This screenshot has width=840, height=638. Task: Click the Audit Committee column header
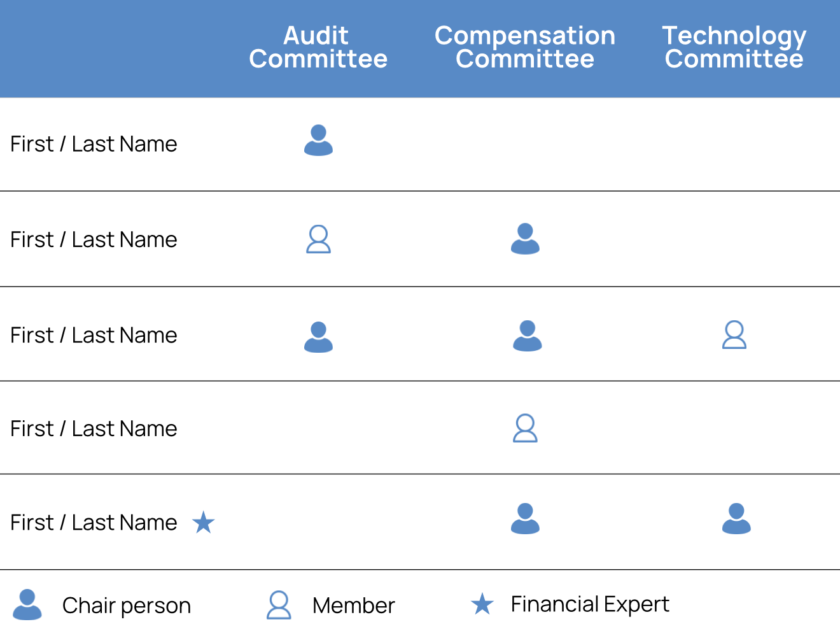point(318,47)
